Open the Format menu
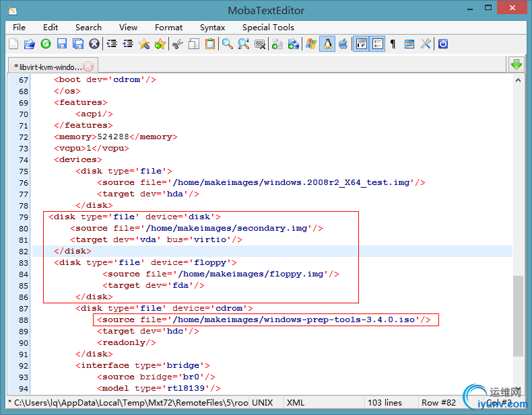Screen dimensions: 532x415 168,28
